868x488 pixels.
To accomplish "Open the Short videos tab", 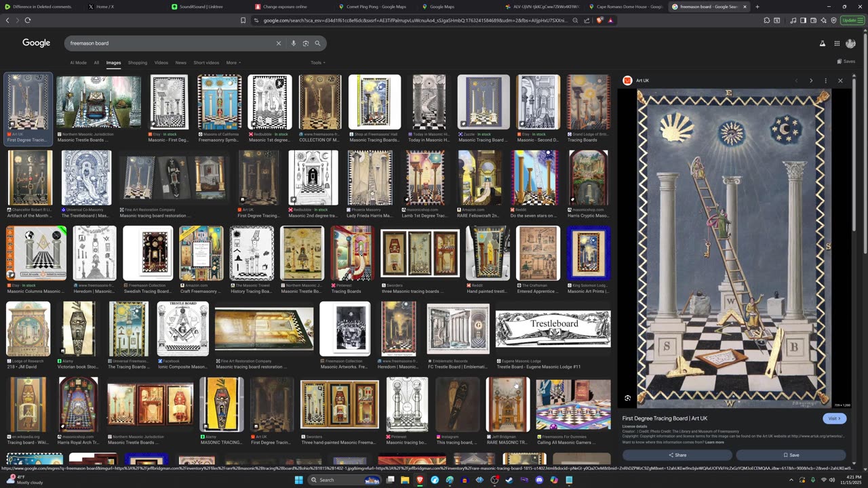I will (x=206, y=62).
